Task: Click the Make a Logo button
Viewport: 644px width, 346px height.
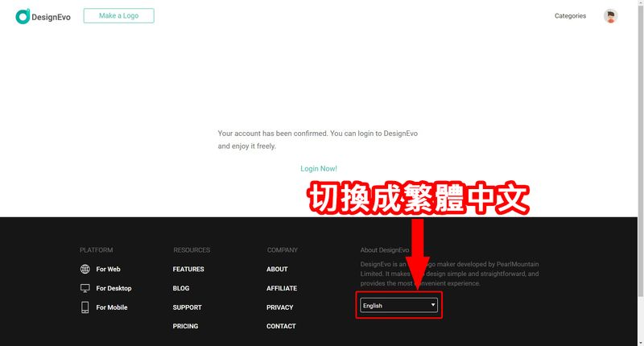Action: point(118,15)
